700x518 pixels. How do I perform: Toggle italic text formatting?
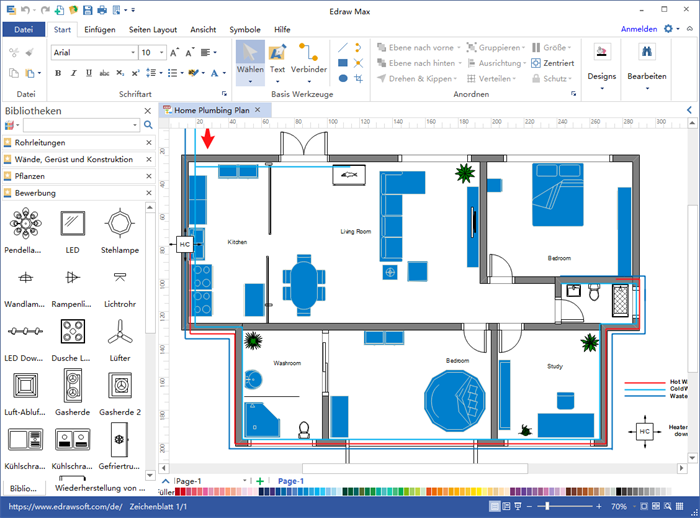click(x=72, y=73)
